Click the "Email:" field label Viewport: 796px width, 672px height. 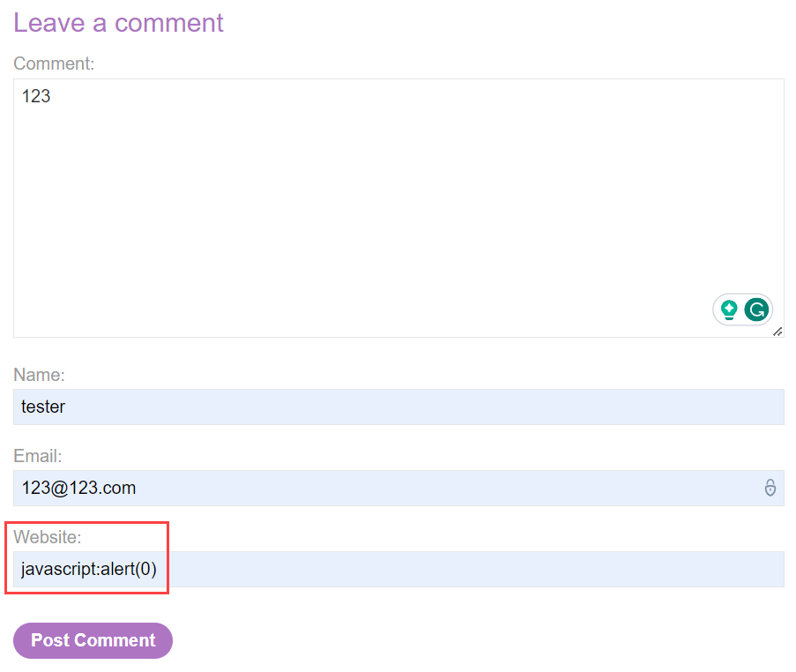click(x=38, y=456)
